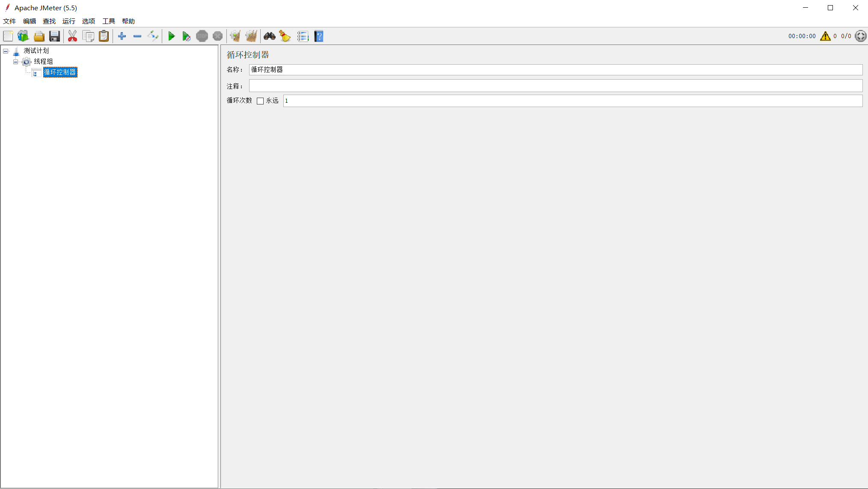Open the 文件 menu
Viewport: 868px width, 489px height.
pos(9,21)
